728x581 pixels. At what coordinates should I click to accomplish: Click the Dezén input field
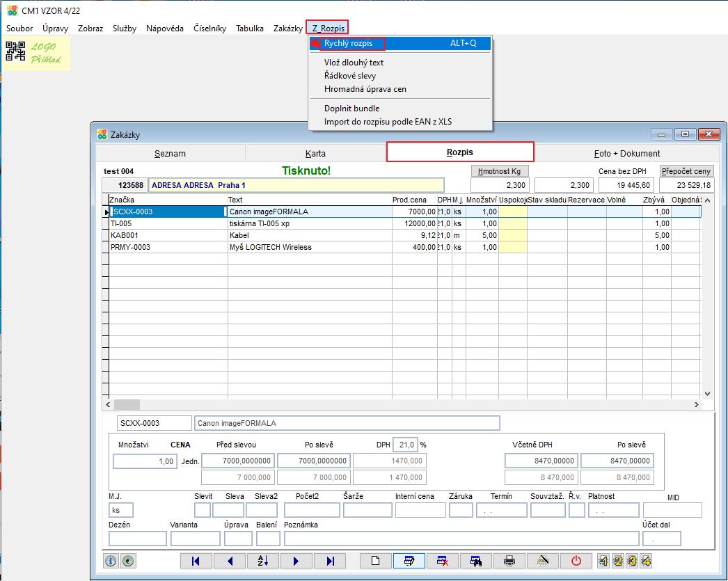pyautogui.click(x=137, y=539)
